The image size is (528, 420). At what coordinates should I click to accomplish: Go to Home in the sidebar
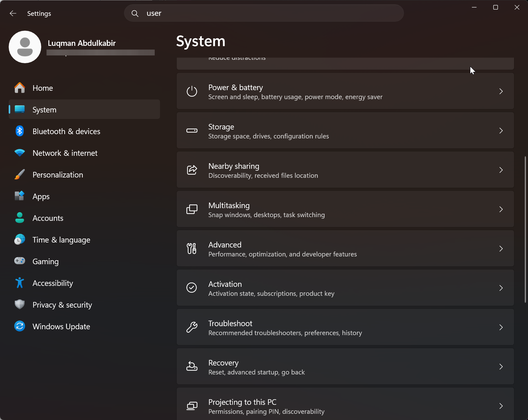[x=84, y=88]
